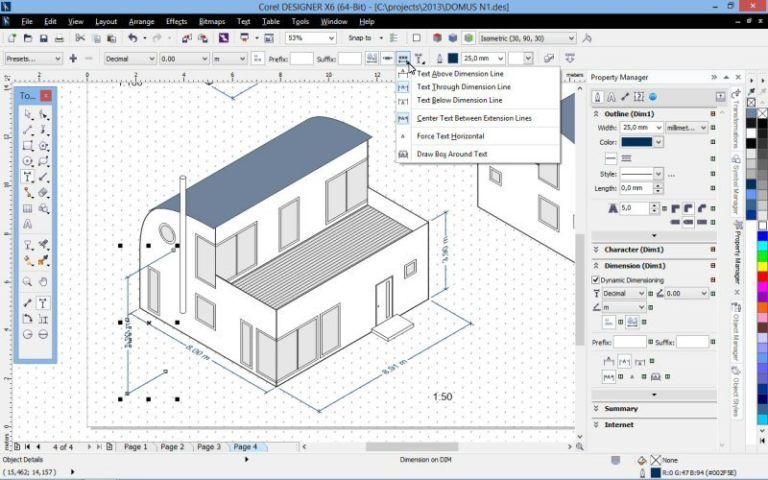The width and height of the screenshot is (768, 480).
Task: Click the Prefix field in Property Manager
Action: 630,342
